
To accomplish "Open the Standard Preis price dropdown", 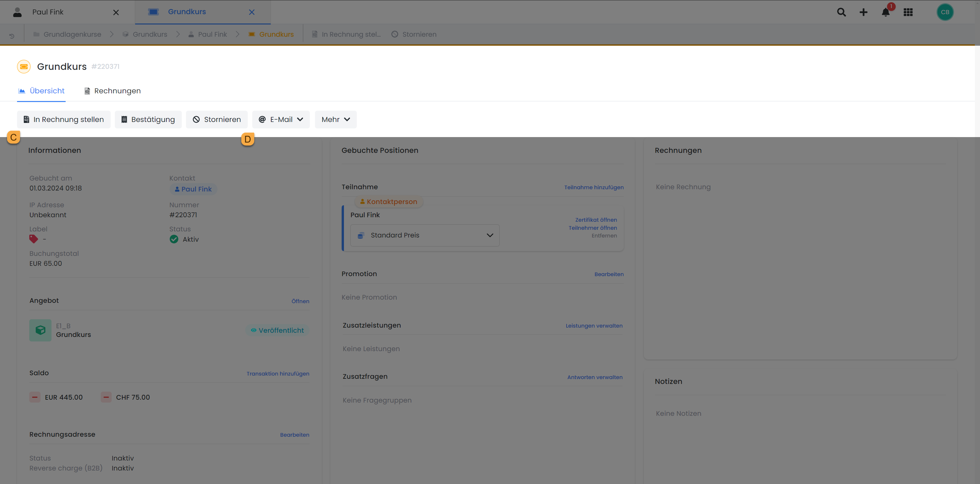I will [425, 235].
